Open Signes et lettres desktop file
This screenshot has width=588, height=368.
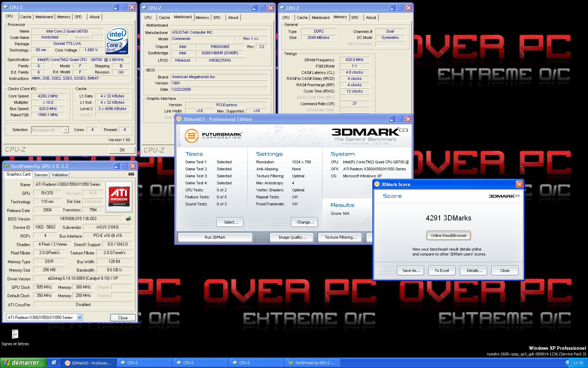(15, 338)
